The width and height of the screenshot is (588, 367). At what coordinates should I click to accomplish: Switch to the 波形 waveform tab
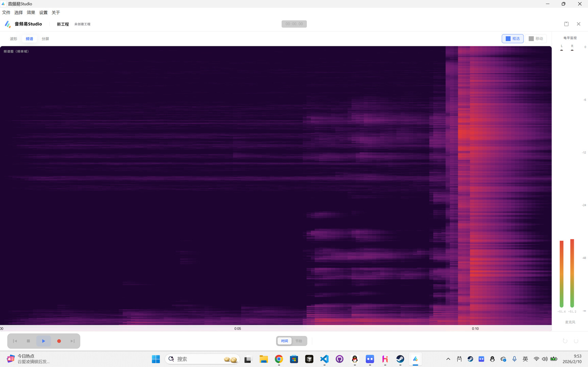point(13,38)
